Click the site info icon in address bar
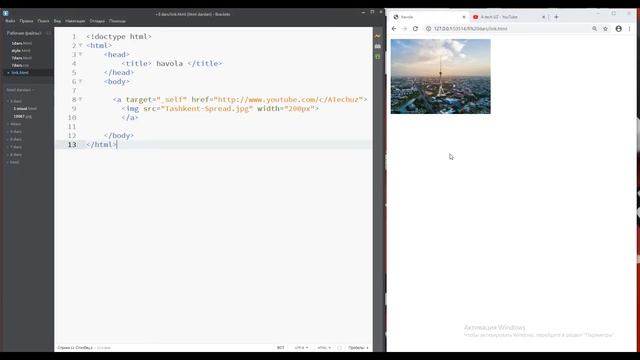This screenshot has width=640, height=360. coord(428,29)
